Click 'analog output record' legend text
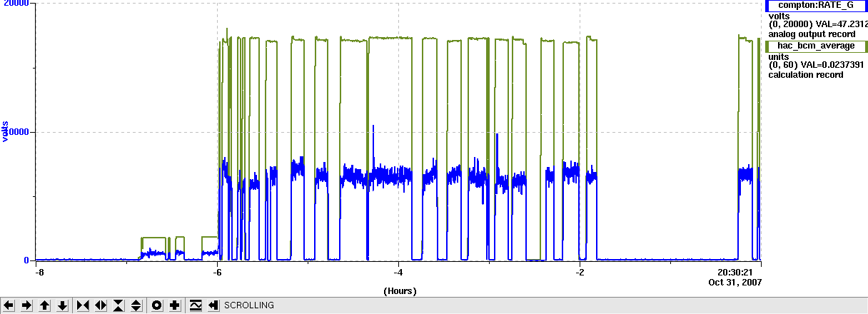Viewport: 868px width, 314px height. pyautogui.click(x=812, y=34)
